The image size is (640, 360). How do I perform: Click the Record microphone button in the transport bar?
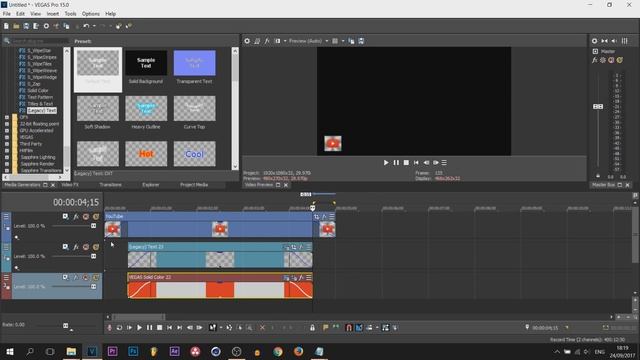point(109,327)
